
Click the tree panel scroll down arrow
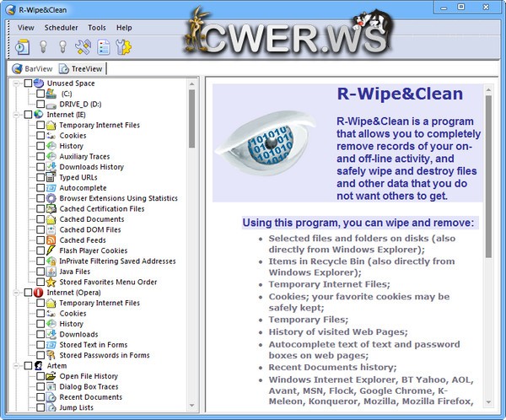(192, 405)
